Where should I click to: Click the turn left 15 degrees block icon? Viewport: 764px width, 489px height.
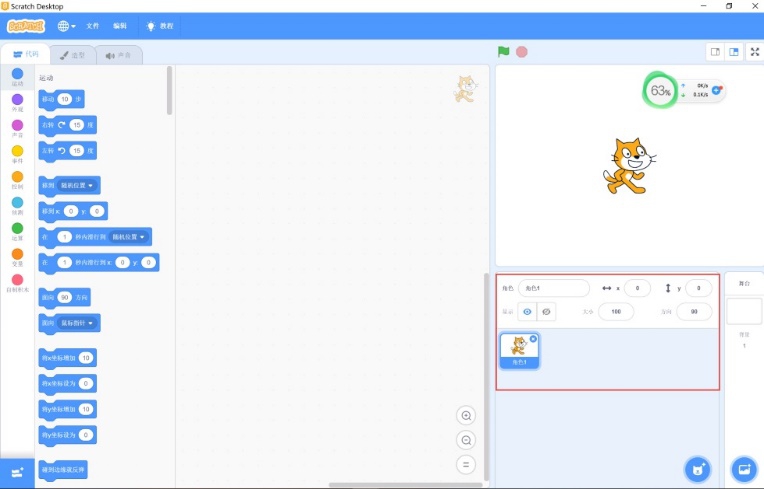61,151
